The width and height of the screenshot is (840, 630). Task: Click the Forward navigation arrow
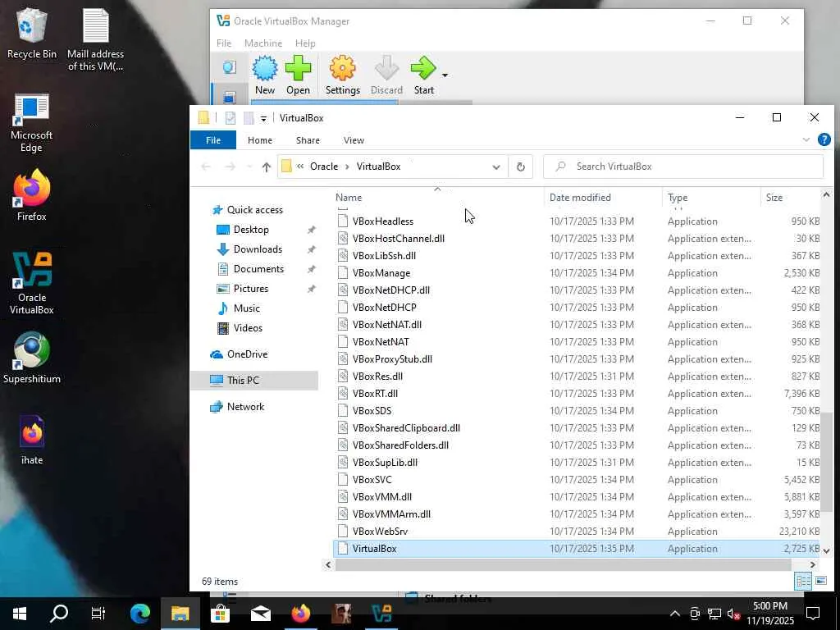pyautogui.click(x=230, y=167)
